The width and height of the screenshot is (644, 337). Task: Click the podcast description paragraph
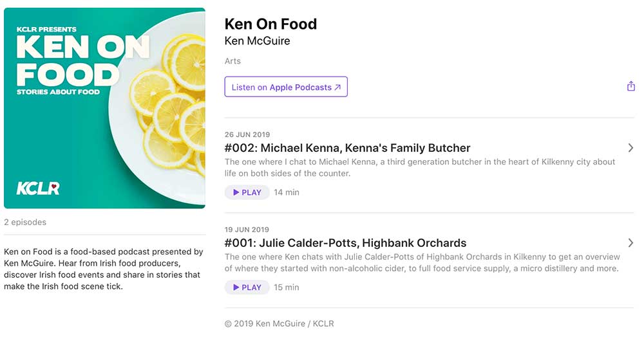(104, 269)
